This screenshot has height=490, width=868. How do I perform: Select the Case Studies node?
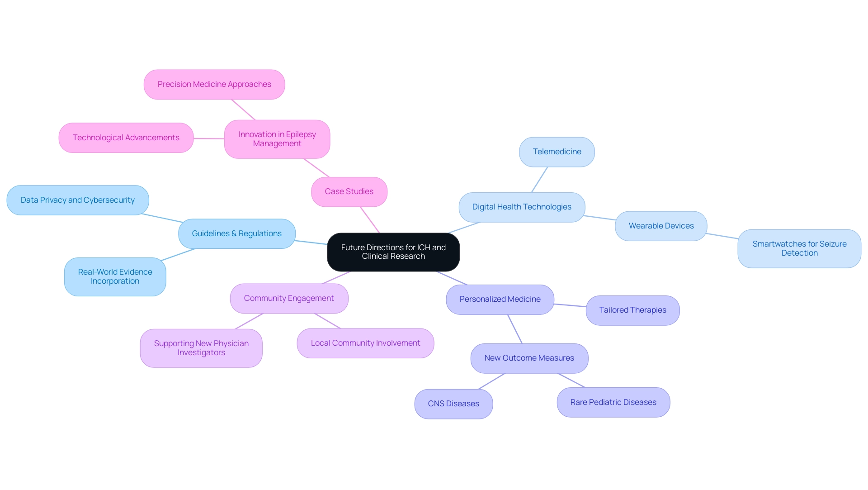point(349,191)
